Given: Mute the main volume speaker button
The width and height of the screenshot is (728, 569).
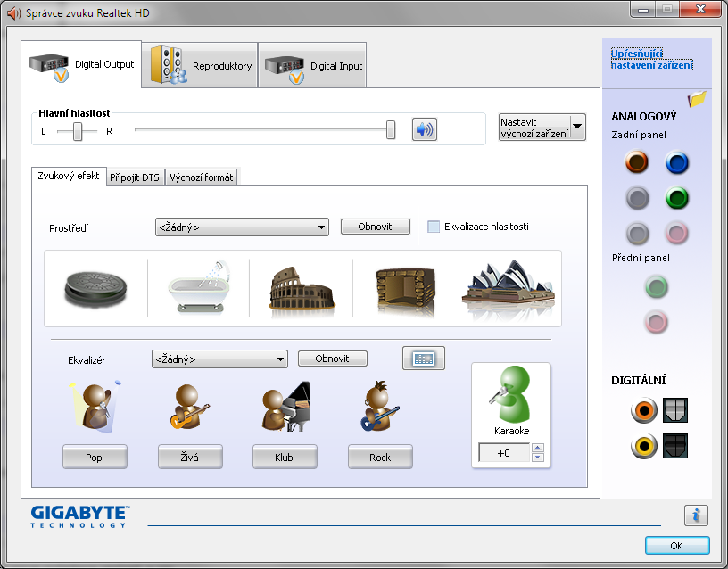Looking at the screenshot, I should coord(425,129).
